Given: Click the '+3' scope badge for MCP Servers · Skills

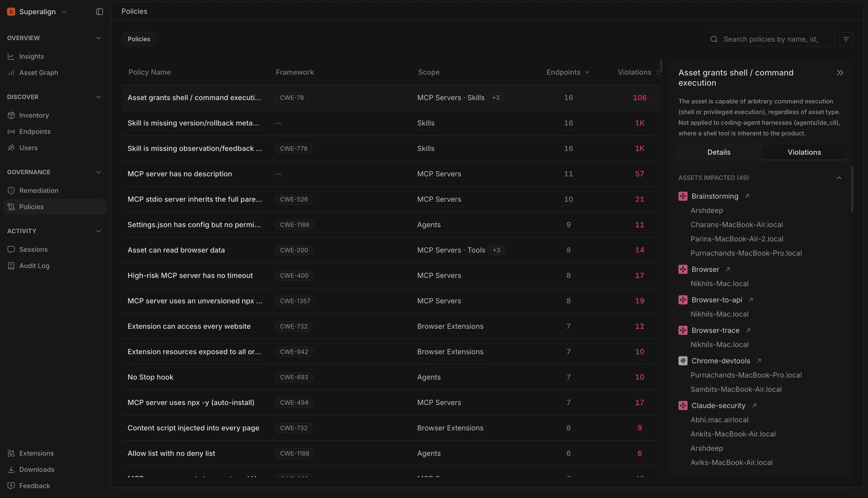Looking at the screenshot, I should click(x=496, y=98).
